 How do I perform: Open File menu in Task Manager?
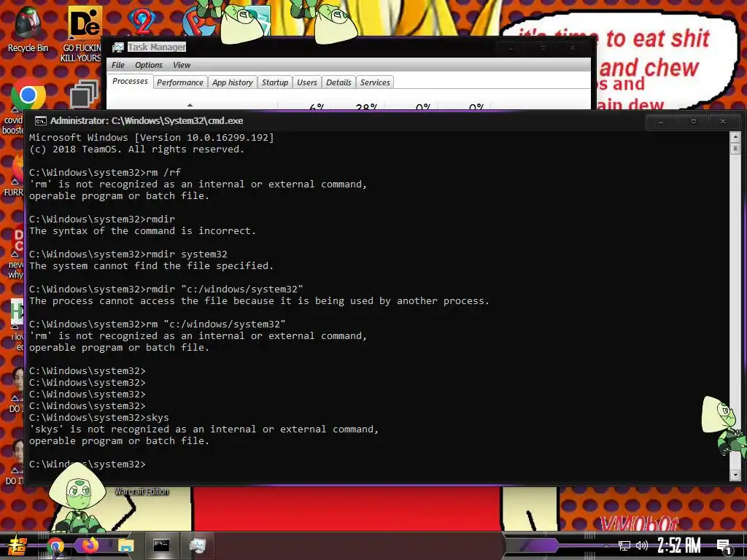pyautogui.click(x=117, y=65)
